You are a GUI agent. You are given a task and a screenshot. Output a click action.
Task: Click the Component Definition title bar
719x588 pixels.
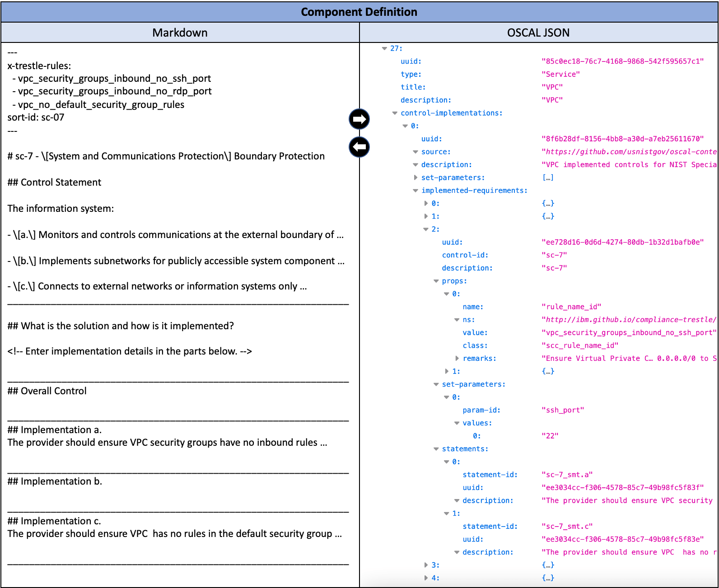click(359, 12)
